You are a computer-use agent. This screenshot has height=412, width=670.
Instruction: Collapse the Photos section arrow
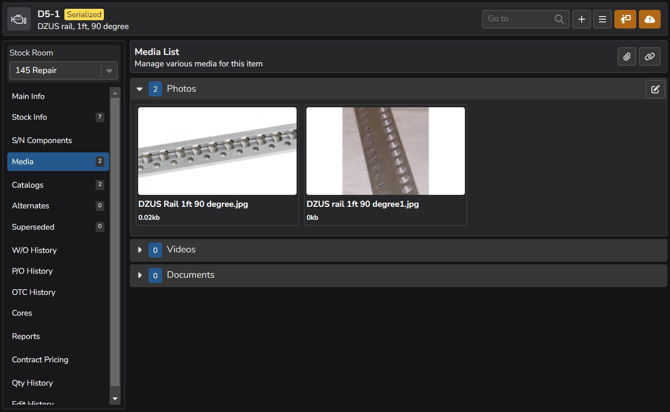click(x=139, y=89)
